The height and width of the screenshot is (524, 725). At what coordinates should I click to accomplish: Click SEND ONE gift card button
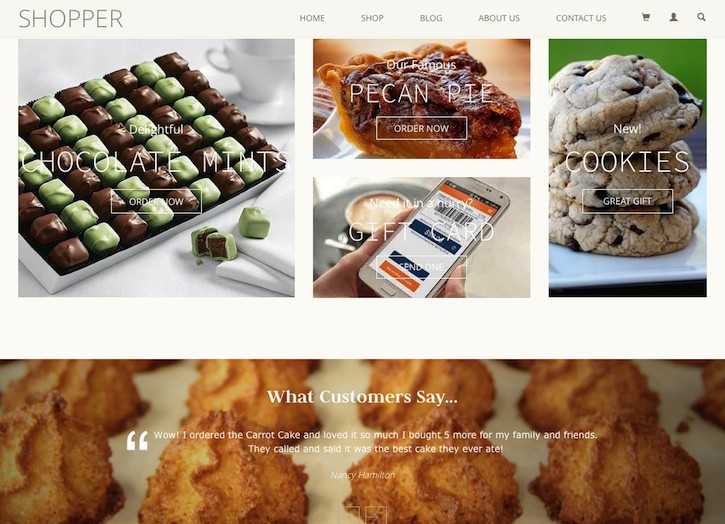421,267
